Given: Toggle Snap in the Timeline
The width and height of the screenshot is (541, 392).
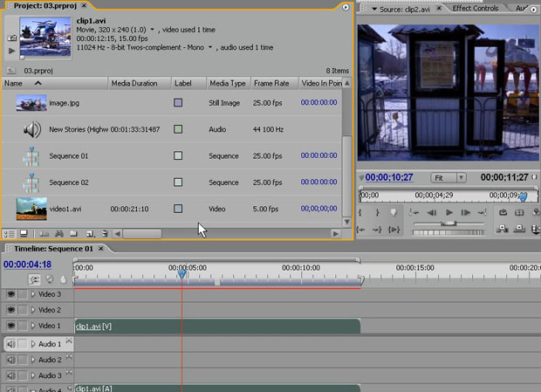Looking at the screenshot, I should pyautogui.click(x=34, y=279).
